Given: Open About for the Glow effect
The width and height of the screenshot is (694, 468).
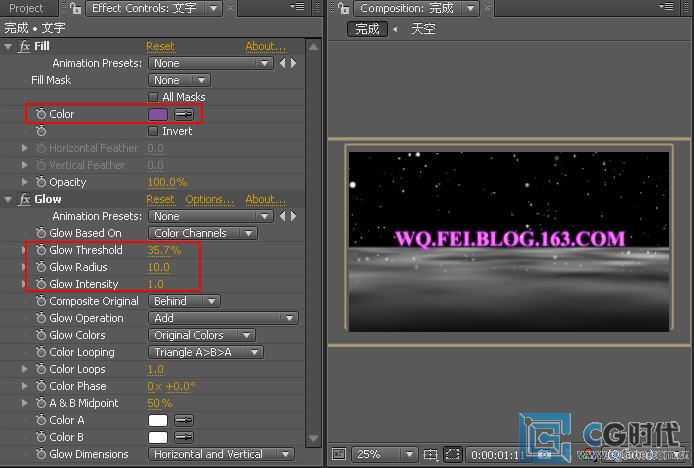Looking at the screenshot, I should [266, 200].
